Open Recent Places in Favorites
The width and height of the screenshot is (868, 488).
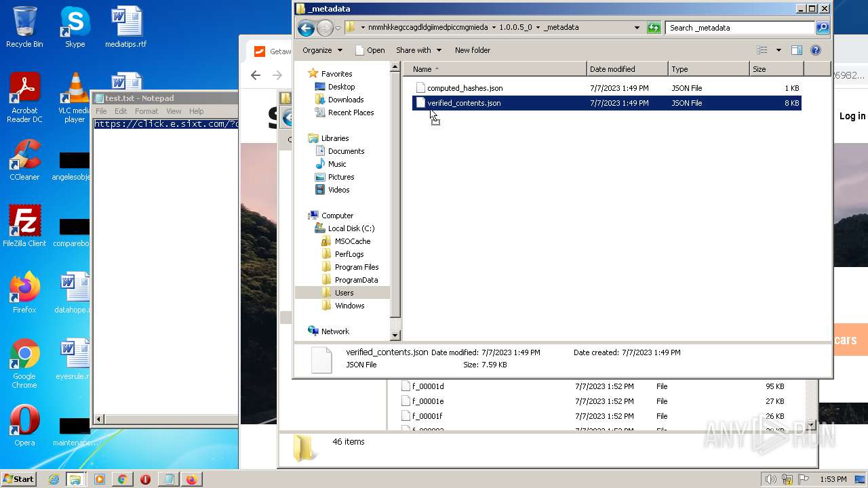click(x=351, y=113)
